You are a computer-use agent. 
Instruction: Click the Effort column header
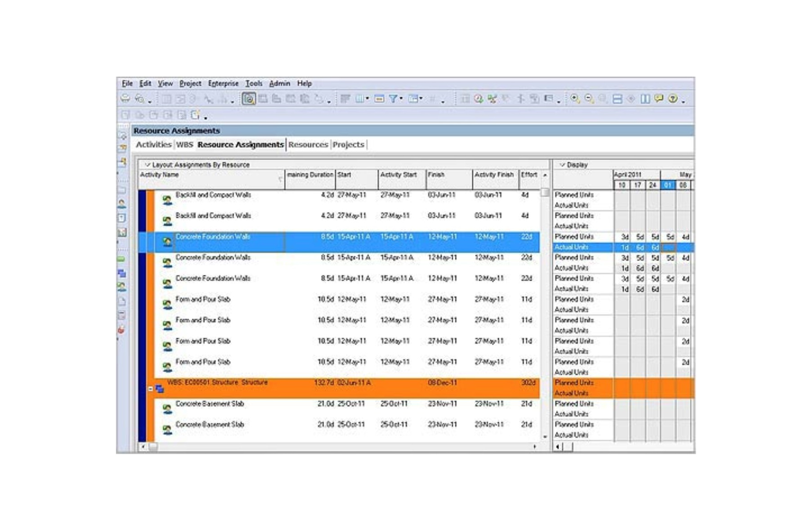click(529, 179)
